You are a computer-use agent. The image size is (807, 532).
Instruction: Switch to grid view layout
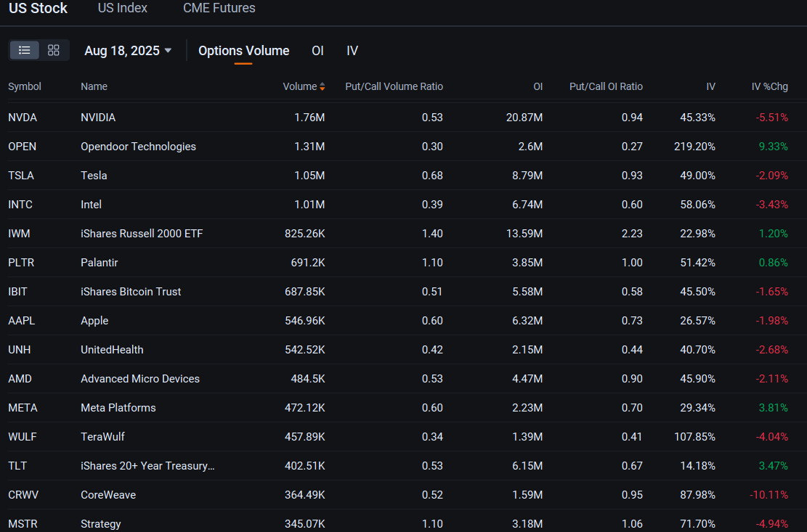pos(54,50)
